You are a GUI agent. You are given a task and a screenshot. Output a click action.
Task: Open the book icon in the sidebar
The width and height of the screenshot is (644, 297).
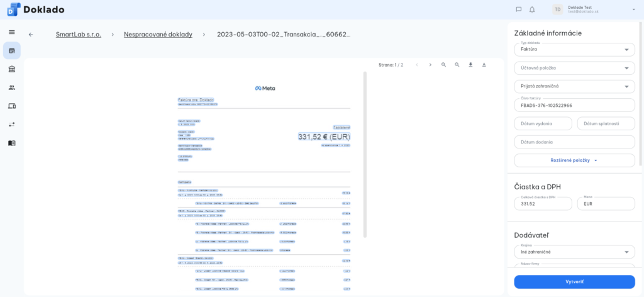coord(11,143)
